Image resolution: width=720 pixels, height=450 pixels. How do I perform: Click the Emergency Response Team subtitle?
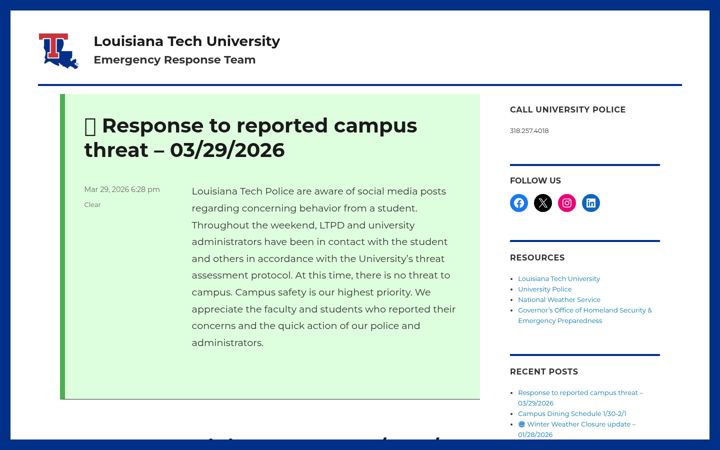pos(174,60)
